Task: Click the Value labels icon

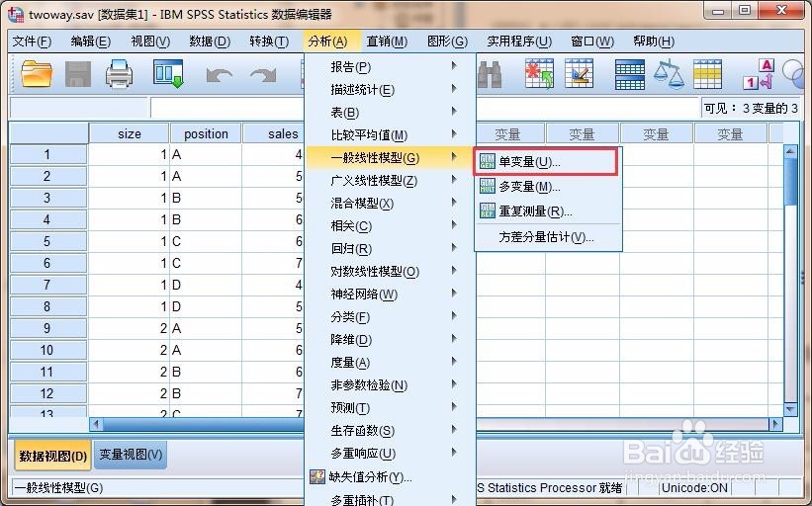Action: click(759, 74)
